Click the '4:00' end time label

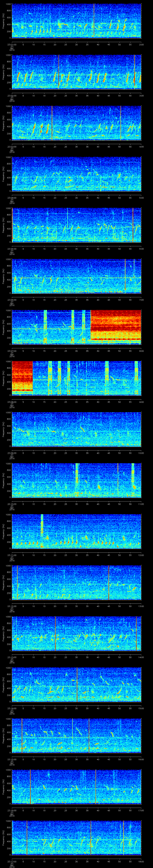141,146
